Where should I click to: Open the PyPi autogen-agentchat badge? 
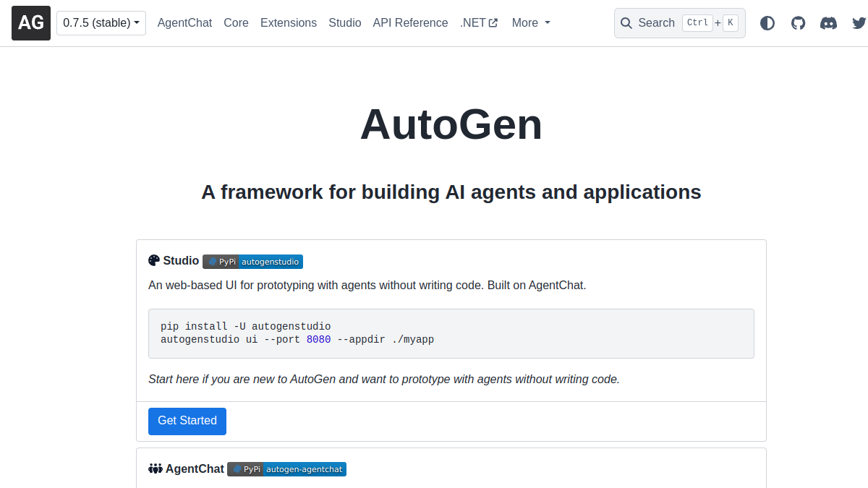coord(286,469)
